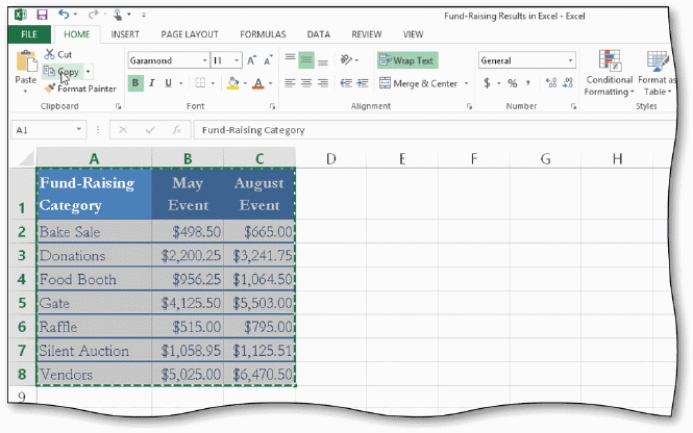Image resolution: width=693 pixels, height=433 pixels.
Task: Toggle Underline formatting
Action: tap(168, 83)
